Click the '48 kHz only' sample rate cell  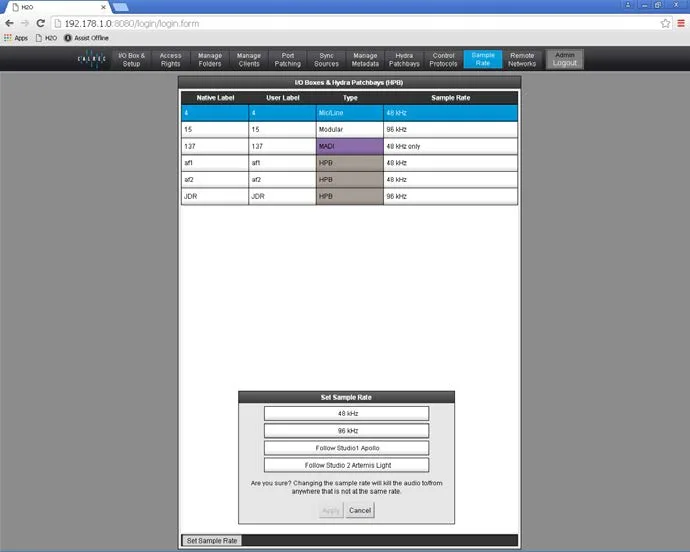451,146
